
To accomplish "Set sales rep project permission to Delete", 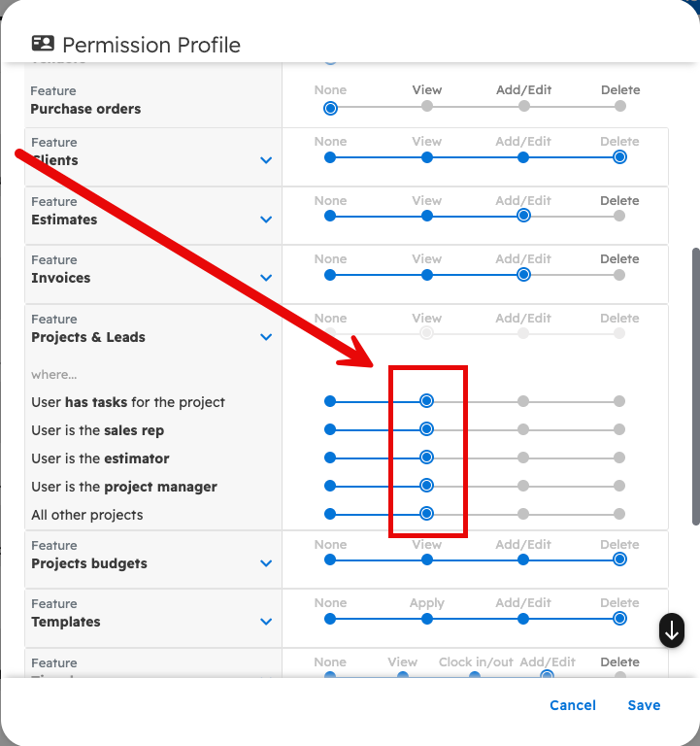I will point(619,429).
